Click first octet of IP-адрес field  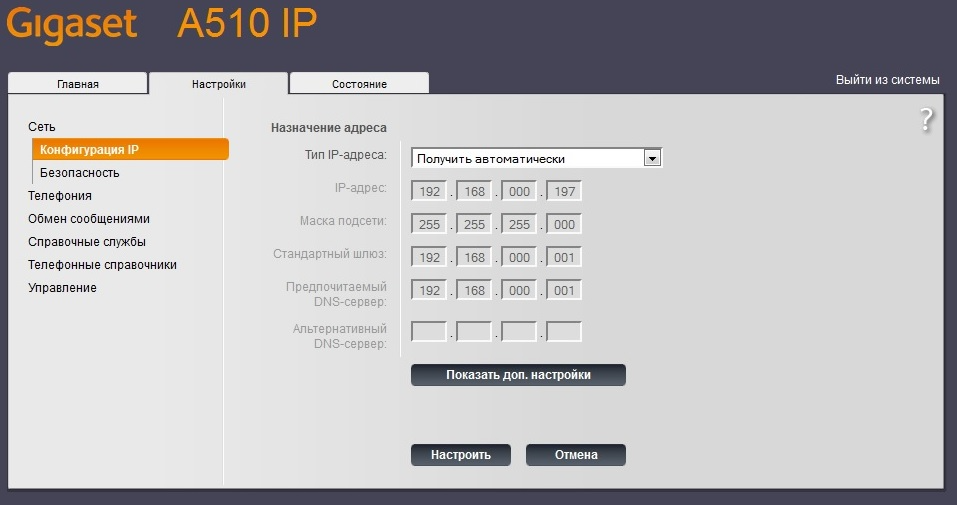coord(429,191)
